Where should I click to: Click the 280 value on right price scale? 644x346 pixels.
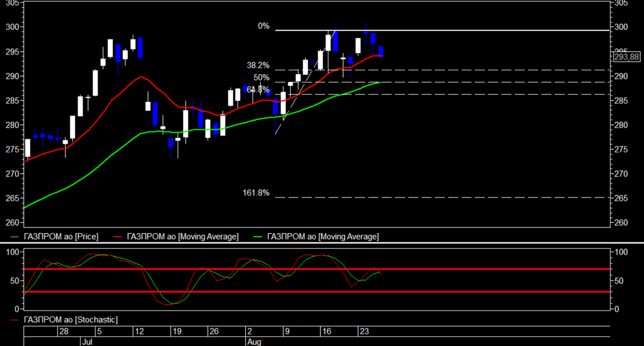(x=621, y=125)
